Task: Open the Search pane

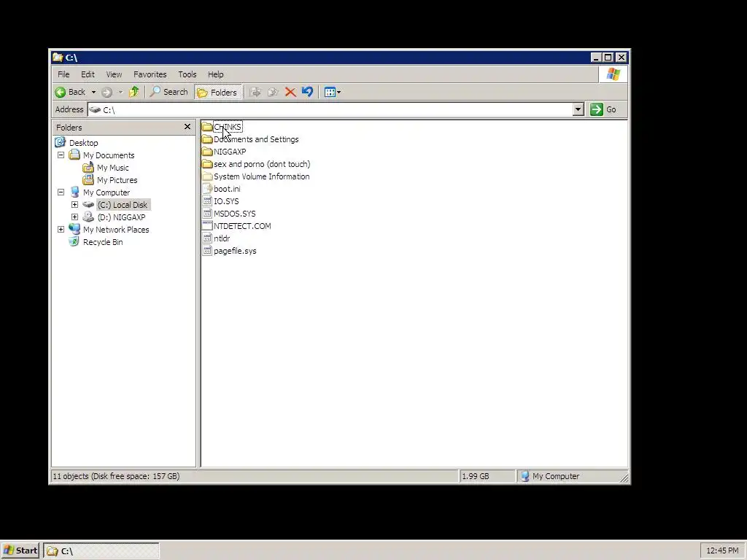Action: point(169,92)
